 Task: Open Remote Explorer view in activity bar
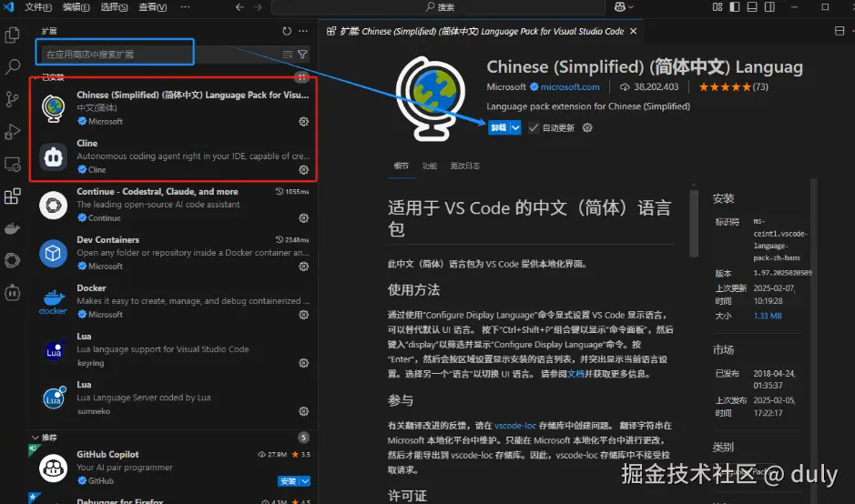pyautogui.click(x=12, y=164)
